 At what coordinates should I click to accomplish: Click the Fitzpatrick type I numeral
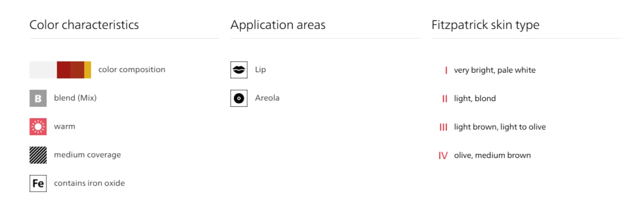tap(446, 70)
